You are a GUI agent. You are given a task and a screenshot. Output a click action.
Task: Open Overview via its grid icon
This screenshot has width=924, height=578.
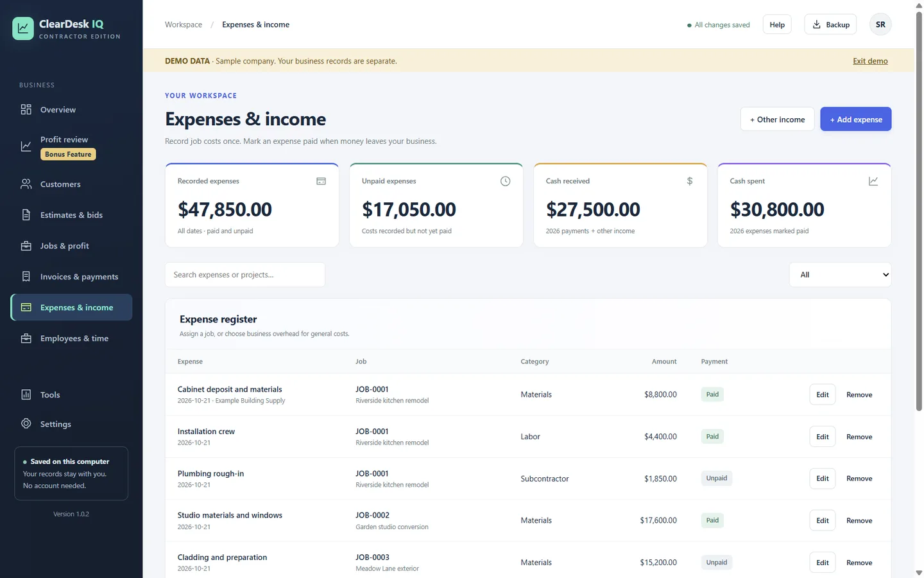coord(26,110)
